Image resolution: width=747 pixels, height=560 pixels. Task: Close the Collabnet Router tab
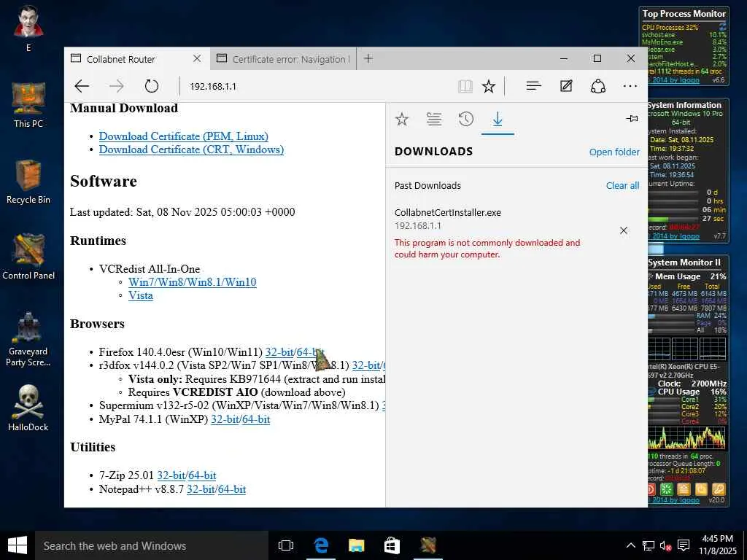click(197, 58)
